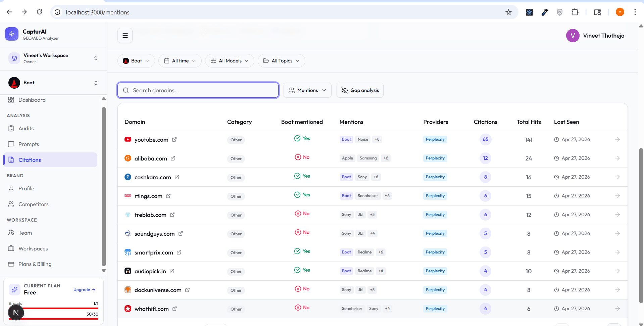Click the Next.js dev indicator badge
The width and height of the screenshot is (644, 326).
coord(16,313)
